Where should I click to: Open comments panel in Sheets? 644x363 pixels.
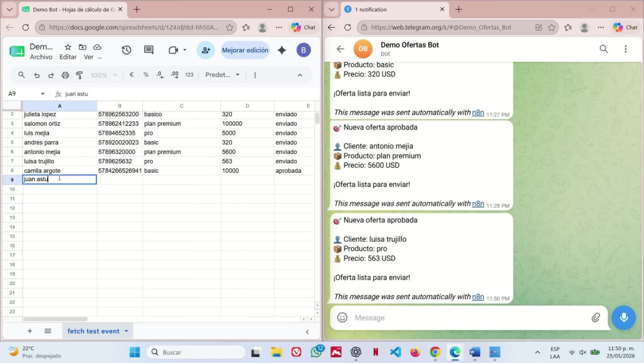pyautogui.click(x=149, y=50)
